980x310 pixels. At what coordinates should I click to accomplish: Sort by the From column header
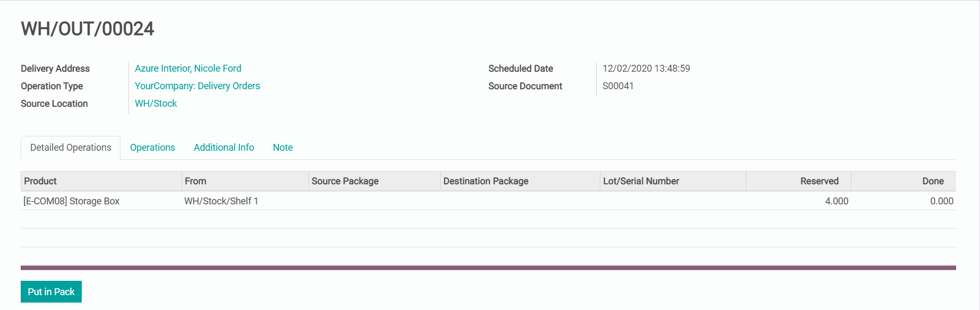tap(195, 181)
